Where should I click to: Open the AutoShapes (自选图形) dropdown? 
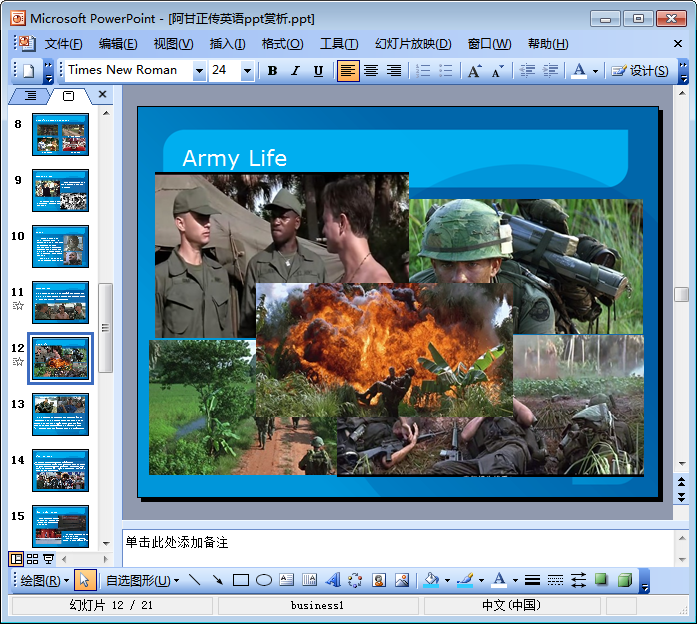143,580
